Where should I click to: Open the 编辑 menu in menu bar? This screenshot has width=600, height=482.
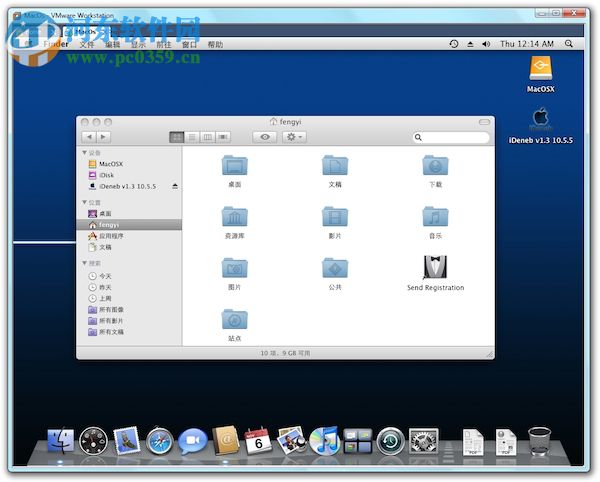point(113,44)
